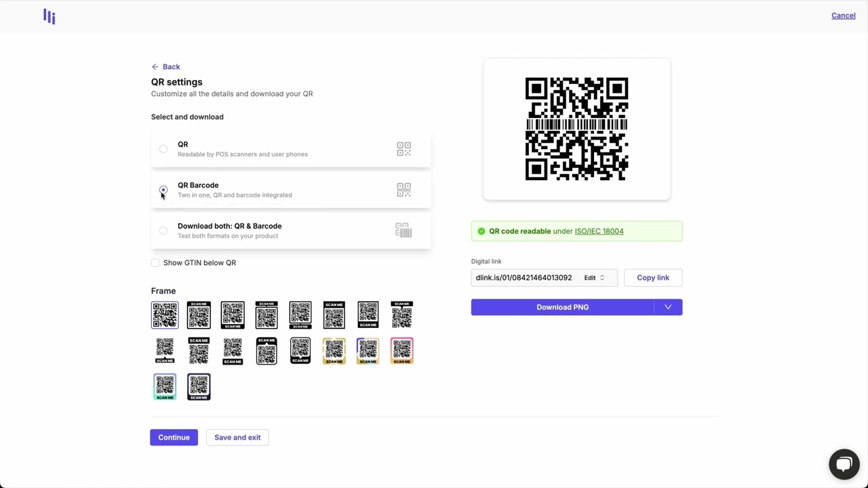This screenshot has height=488, width=868.
Task: Click the app logo in top-left corner
Action: point(49,16)
